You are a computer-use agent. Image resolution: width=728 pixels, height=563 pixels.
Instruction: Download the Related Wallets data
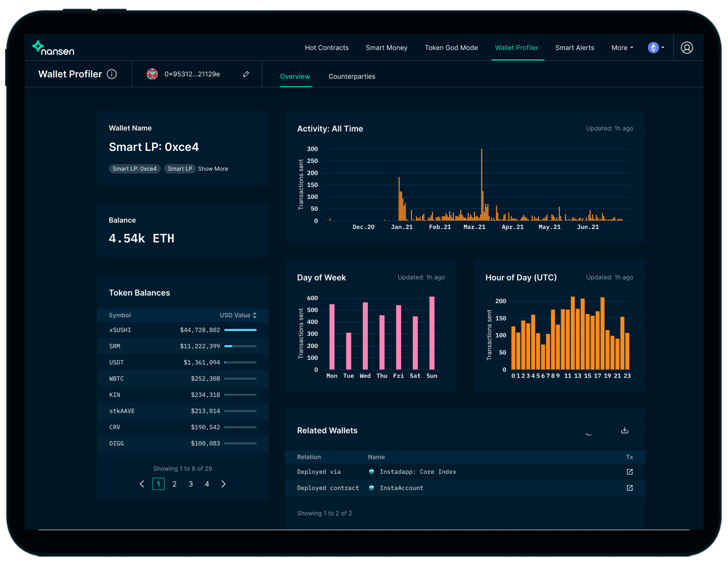tap(625, 431)
